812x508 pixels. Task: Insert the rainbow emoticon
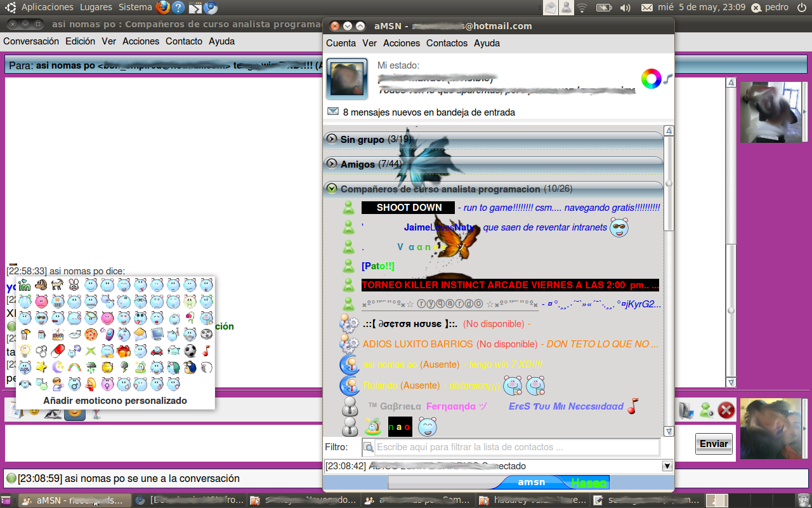(74, 368)
